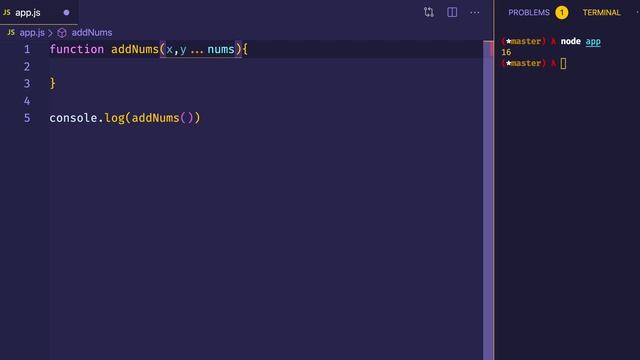Click the 'x' parameter on line 1
Image resolution: width=640 pixels, height=360 pixels.
coord(169,50)
